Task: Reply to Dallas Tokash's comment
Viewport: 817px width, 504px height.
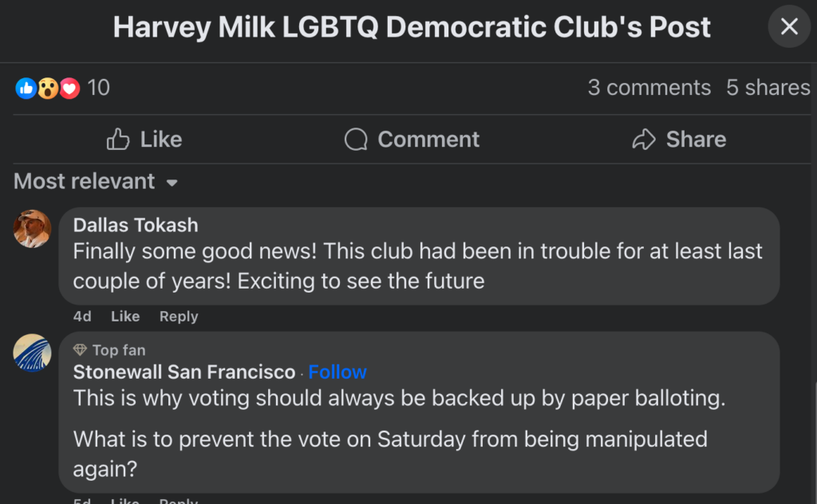Action: [x=179, y=316]
